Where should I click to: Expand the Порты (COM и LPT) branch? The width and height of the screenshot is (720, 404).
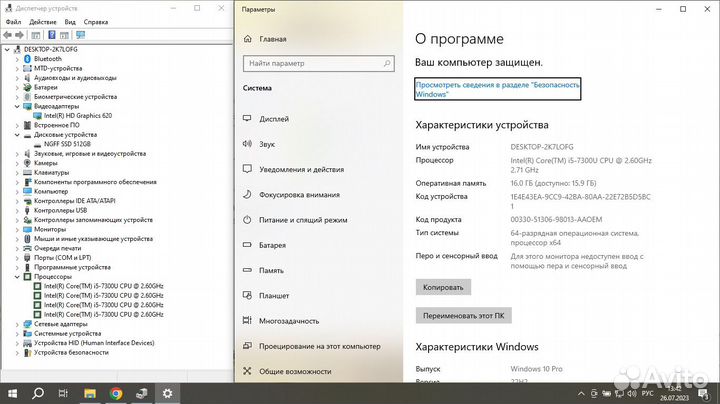(x=17, y=258)
